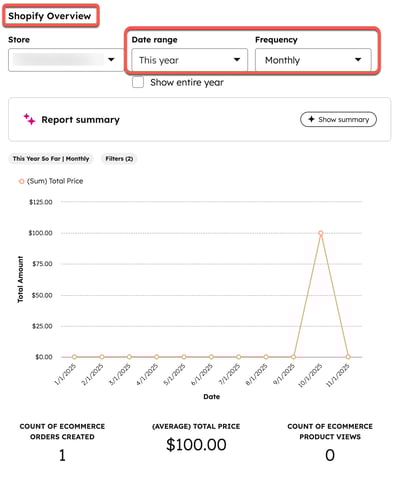400x478 pixels.
Task: Click the (Average) Total Price label
Action: (x=196, y=426)
